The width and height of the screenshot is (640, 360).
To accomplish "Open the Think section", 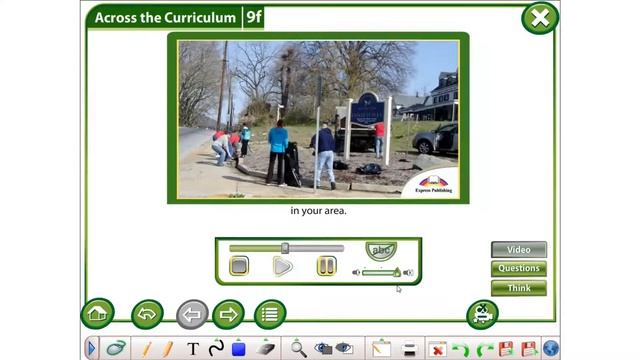I will (519, 288).
